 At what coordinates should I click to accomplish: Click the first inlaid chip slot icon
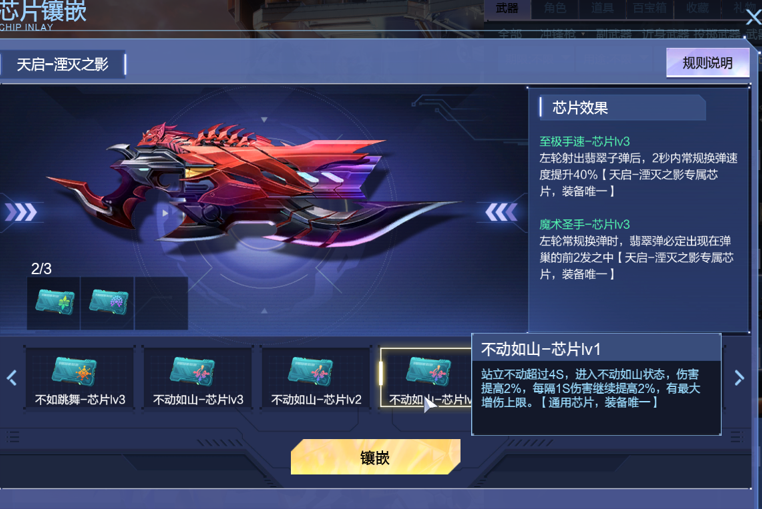[x=54, y=303]
